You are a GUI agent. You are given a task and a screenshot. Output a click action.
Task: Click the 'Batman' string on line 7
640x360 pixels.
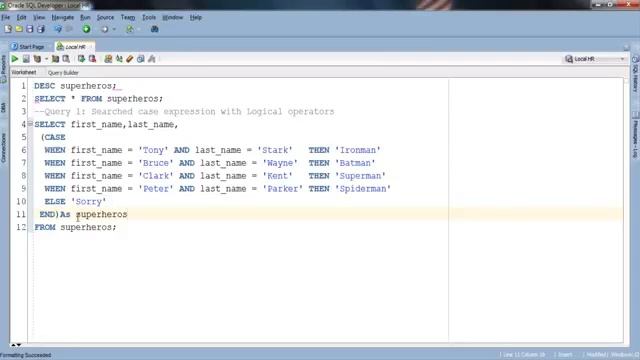(x=355, y=163)
